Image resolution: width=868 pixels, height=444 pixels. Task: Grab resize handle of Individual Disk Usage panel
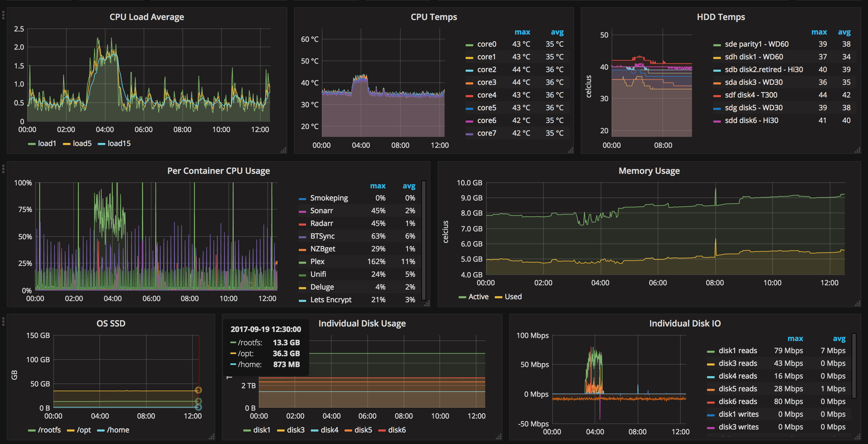[499, 437]
